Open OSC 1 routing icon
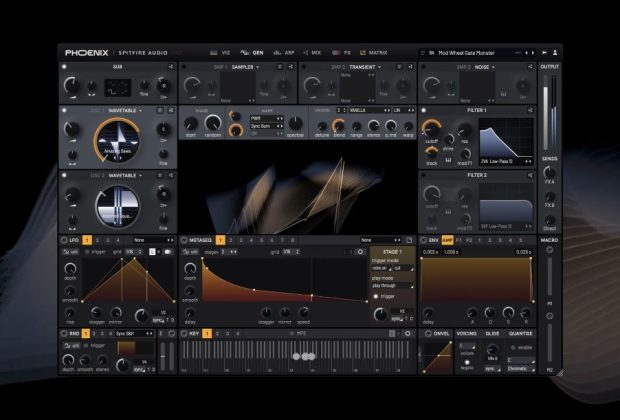Image resolution: width=620 pixels, height=420 pixels. point(171,110)
